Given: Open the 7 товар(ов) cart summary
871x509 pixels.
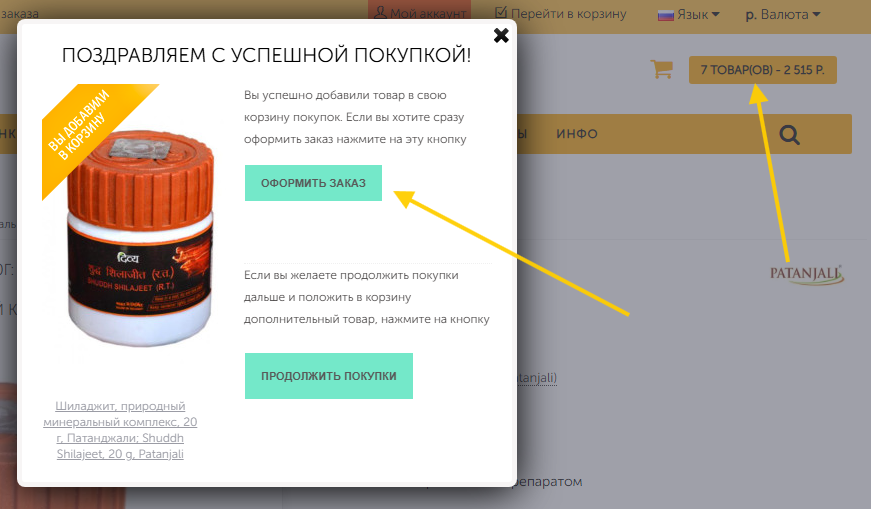Looking at the screenshot, I should pos(762,70).
